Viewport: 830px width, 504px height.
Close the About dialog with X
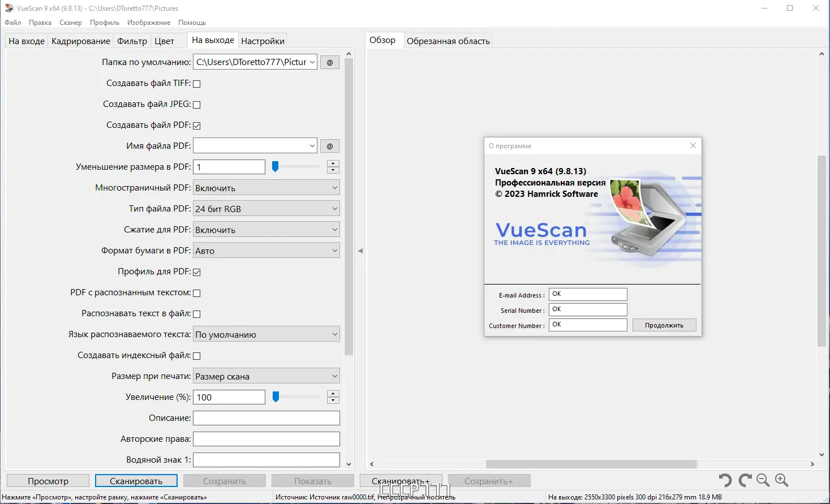click(693, 145)
